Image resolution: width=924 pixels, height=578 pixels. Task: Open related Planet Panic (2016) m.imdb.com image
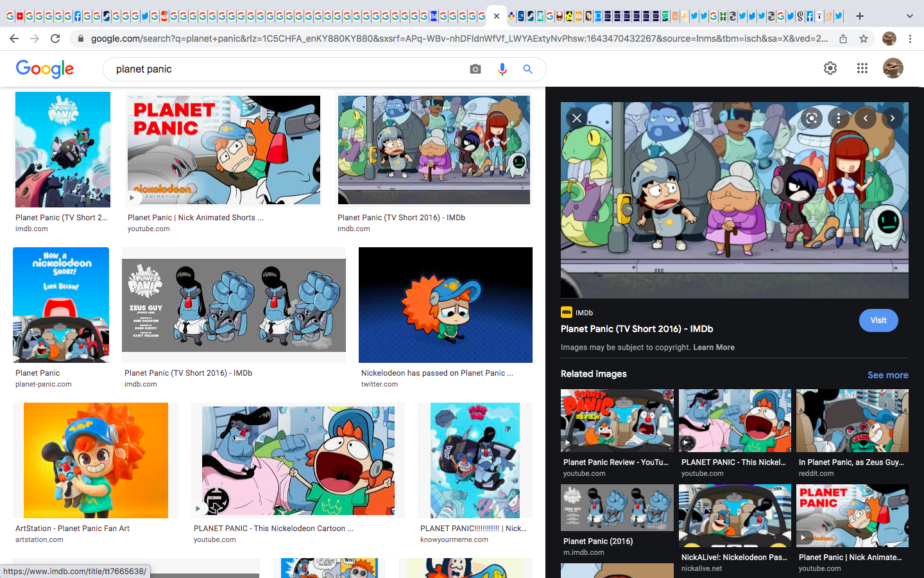coord(617,507)
